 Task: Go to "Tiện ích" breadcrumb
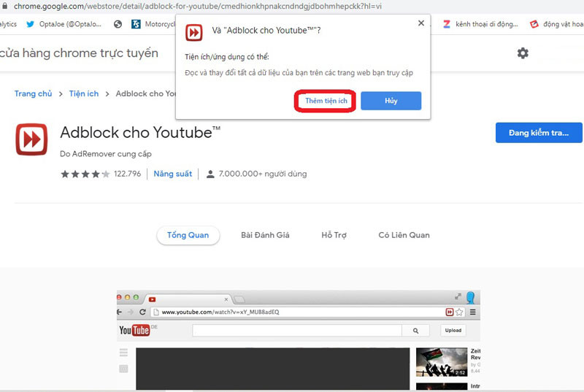[x=84, y=93]
